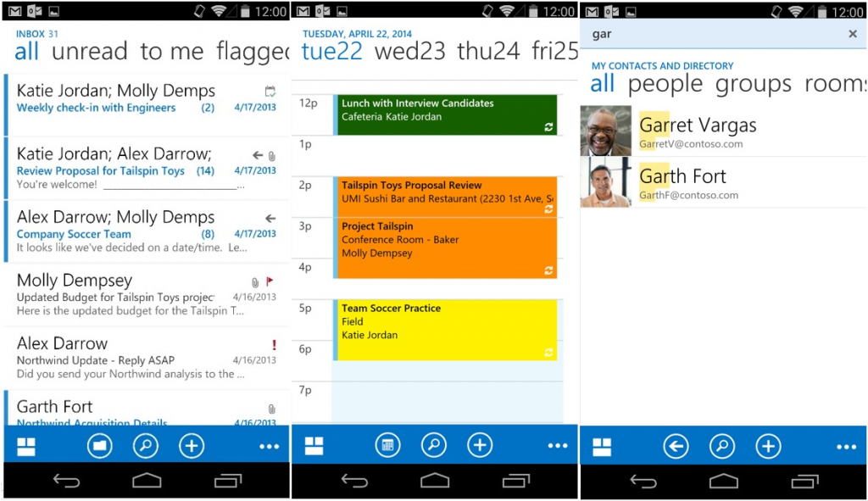
Task: Switch to the 'groups' contacts filter
Action: coord(754,86)
